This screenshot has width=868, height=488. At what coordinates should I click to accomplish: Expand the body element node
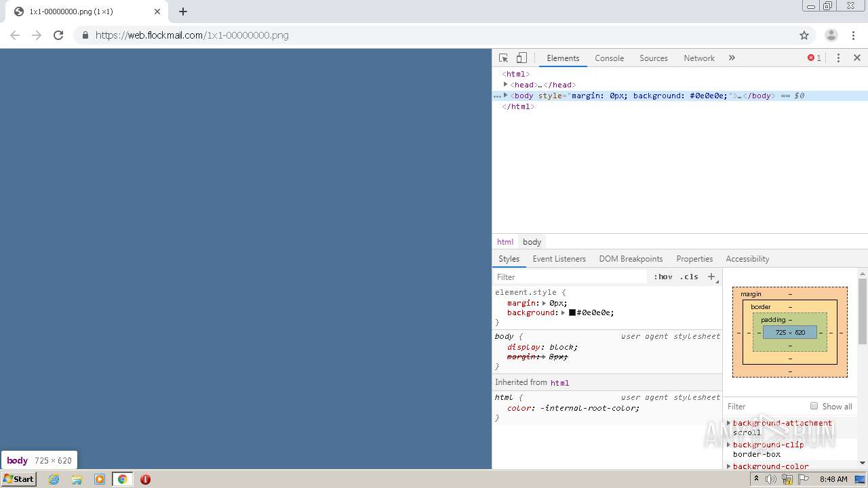pos(506,96)
